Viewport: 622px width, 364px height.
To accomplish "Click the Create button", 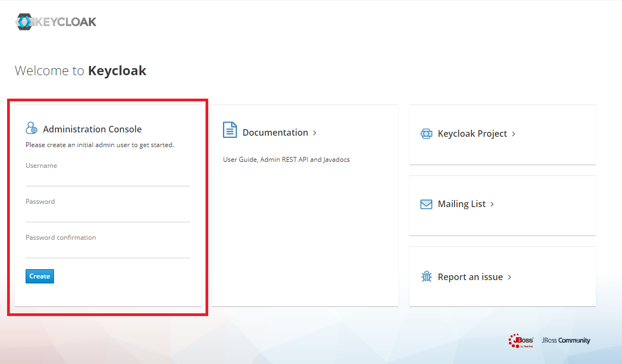I will 40,276.
